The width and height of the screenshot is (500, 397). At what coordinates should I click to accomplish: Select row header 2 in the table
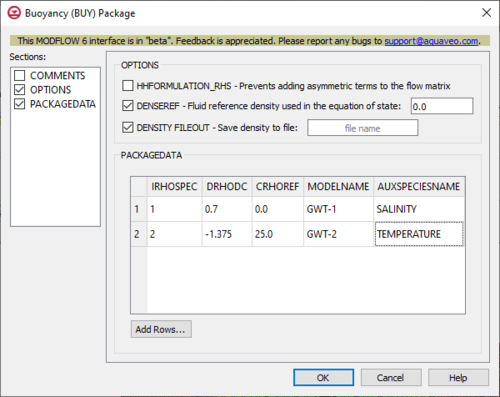(139, 234)
